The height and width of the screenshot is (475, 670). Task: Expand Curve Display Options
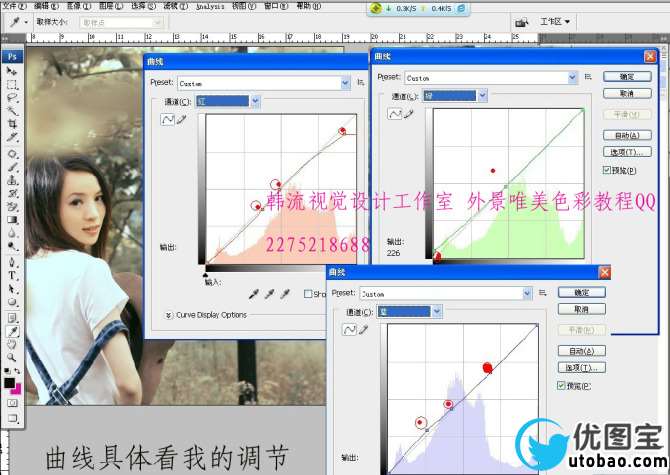tap(169, 315)
